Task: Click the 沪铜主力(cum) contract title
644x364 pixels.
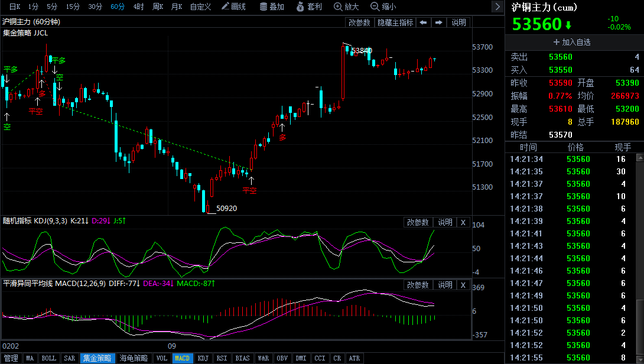Action: pos(545,8)
